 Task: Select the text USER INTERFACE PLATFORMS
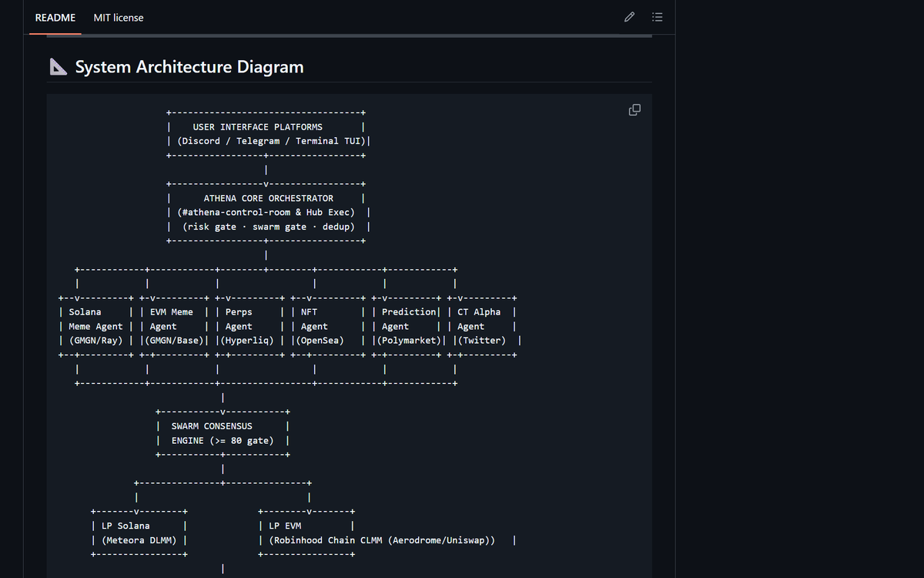[x=258, y=127]
